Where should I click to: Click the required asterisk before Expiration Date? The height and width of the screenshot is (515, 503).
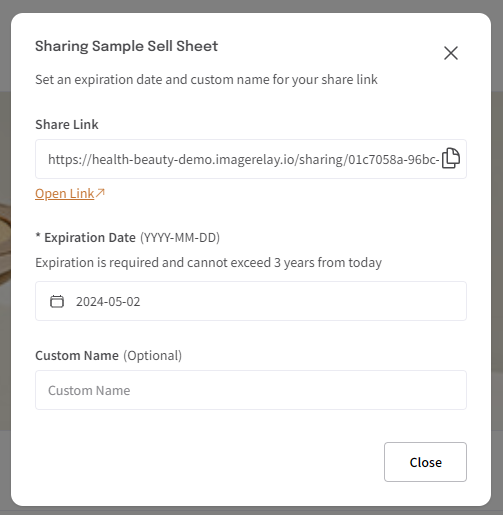tap(38, 236)
